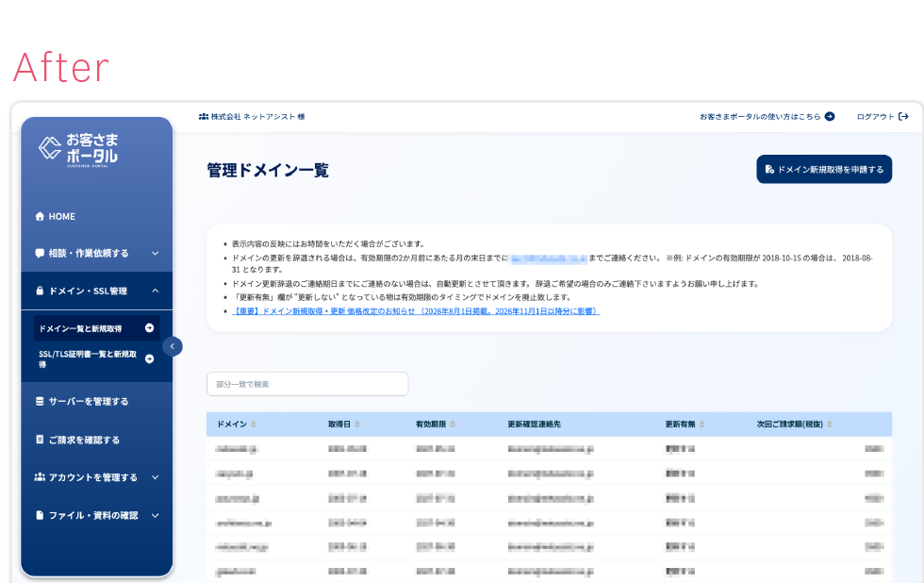924x583 pixels.
Task: Click the users icon beside アカウントを管理する
Action: (x=40, y=477)
